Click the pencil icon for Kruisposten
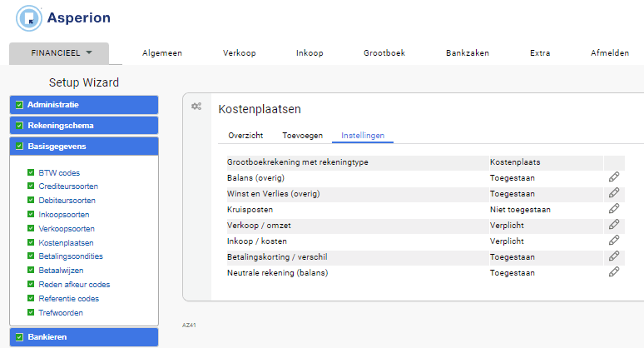The height and width of the screenshot is (348, 644). coord(614,209)
